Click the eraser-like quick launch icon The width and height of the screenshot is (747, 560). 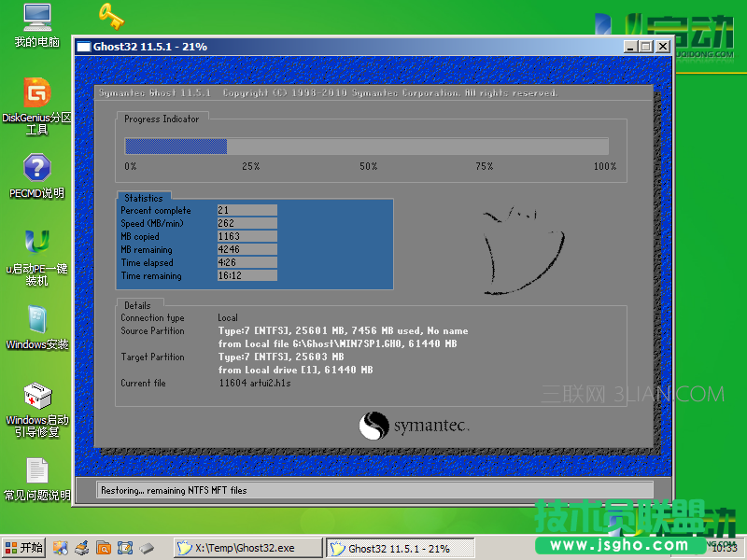click(x=147, y=548)
